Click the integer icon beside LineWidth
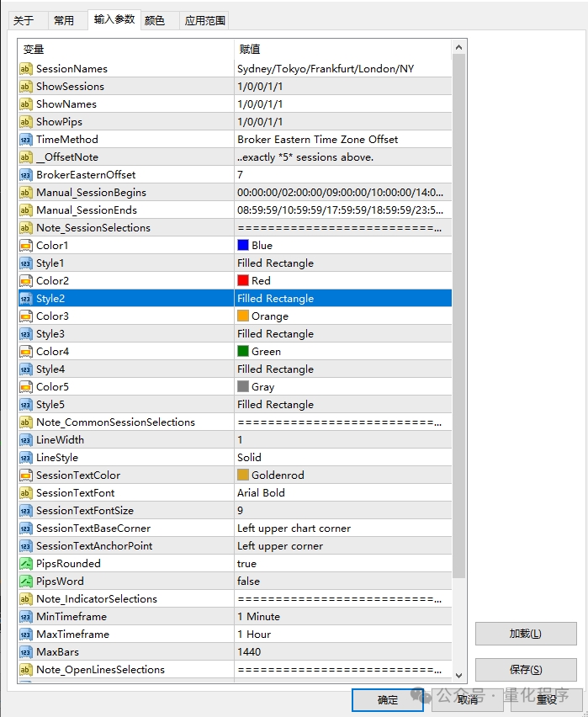The image size is (588, 717). coord(25,440)
